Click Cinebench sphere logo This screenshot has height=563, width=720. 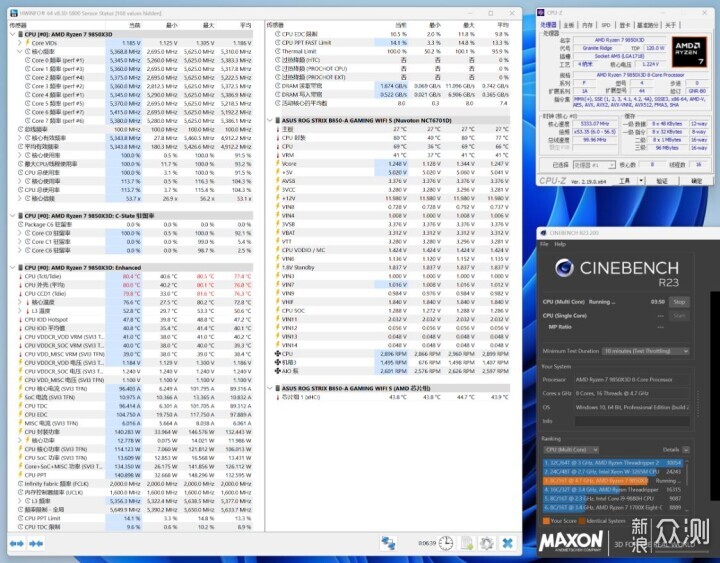click(564, 268)
